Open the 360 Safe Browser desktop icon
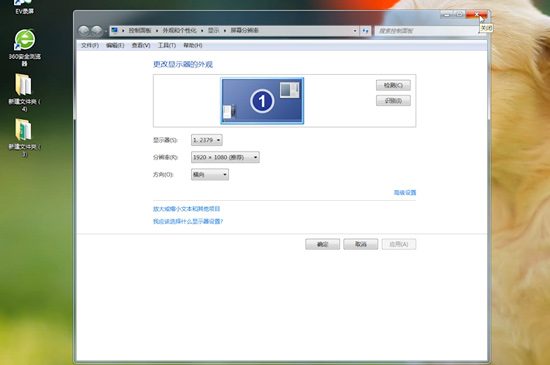Image resolution: width=550 pixels, height=365 pixels. (25, 47)
